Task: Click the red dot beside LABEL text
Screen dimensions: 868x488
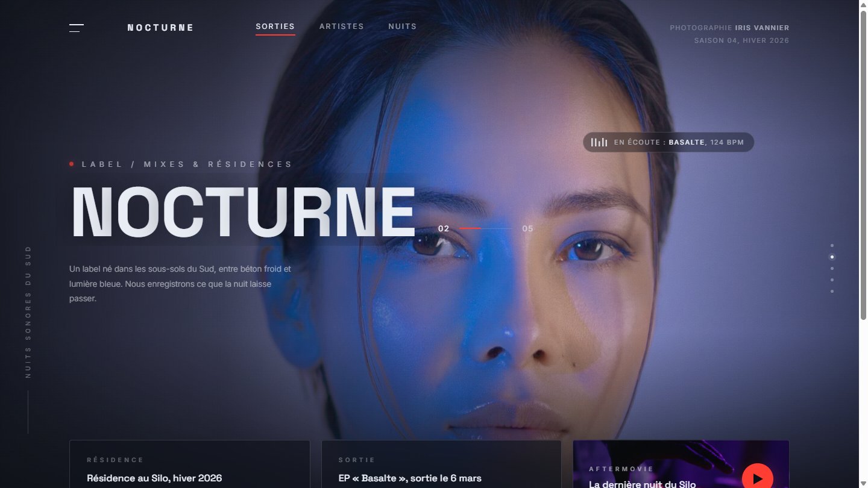Action: click(72, 164)
